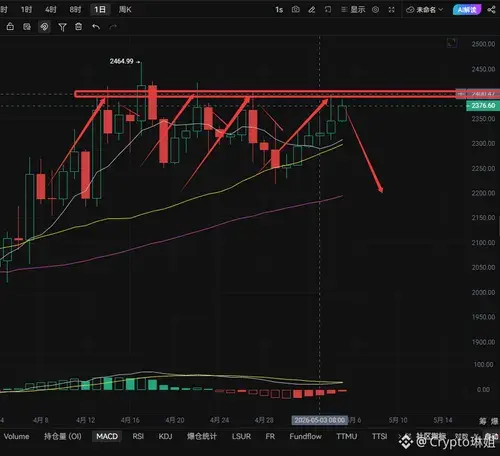Screen dimensions: 500x456
Task: Enable the TTSI indicator
Action: coord(379,436)
